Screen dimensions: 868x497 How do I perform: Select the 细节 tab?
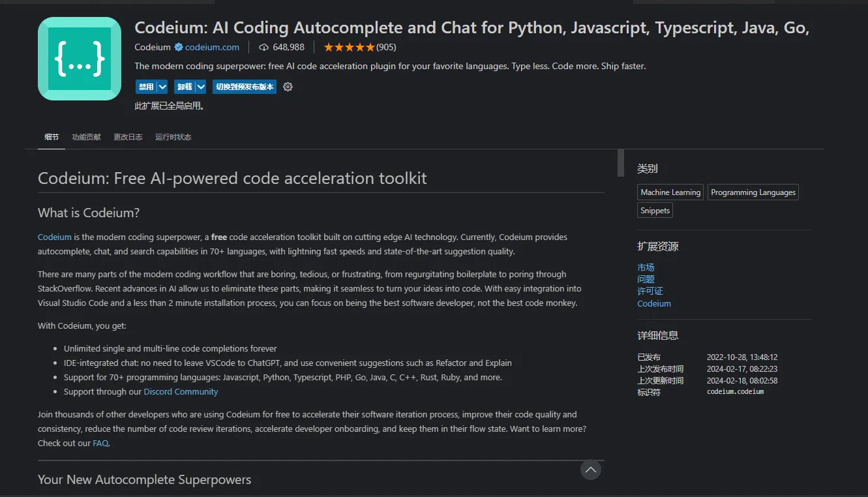[x=52, y=137]
